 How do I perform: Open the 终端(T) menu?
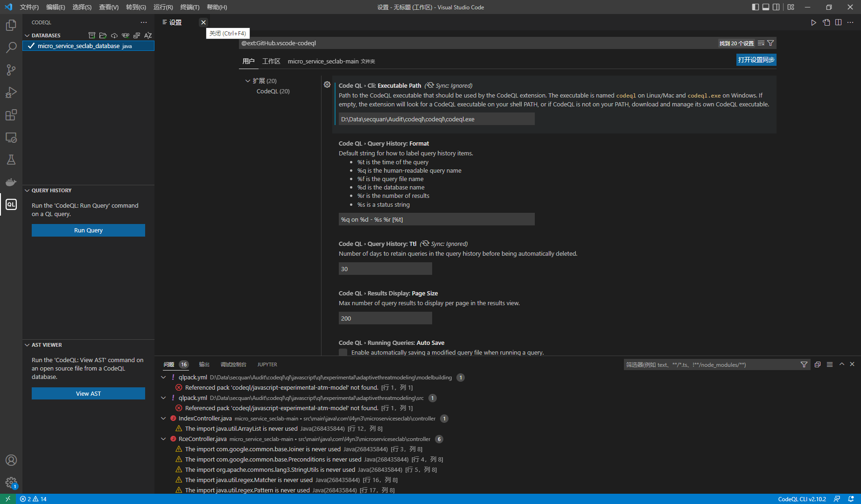[x=189, y=7]
